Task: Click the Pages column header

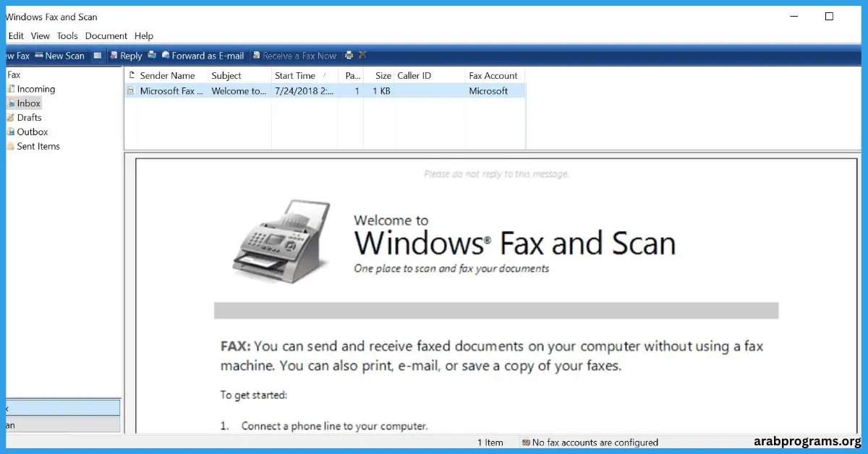Action: [351, 75]
